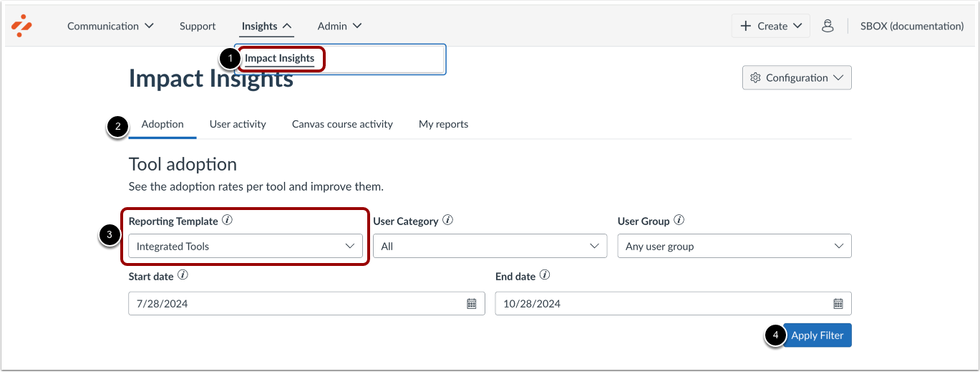Open calendar picker for Start date
This screenshot has height=372, width=980.
tap(472, 303)
